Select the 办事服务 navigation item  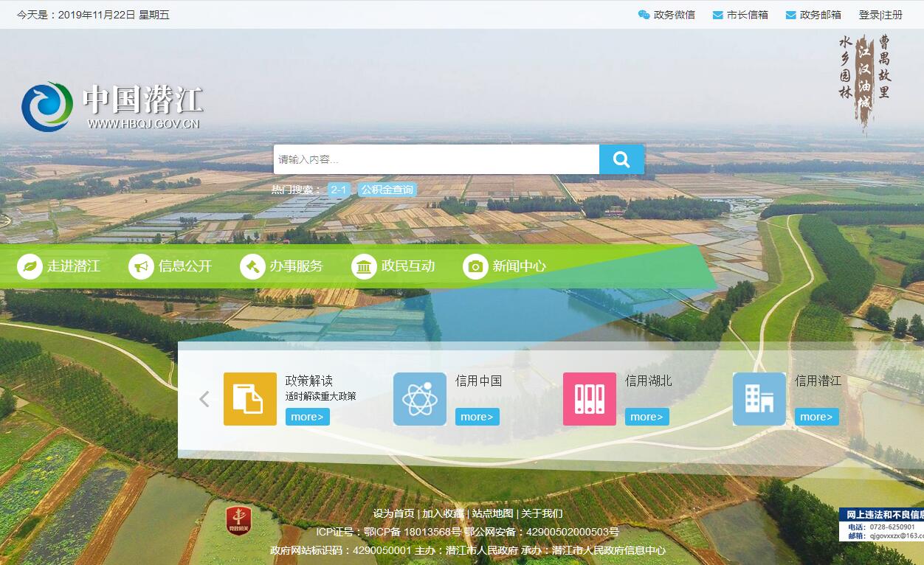[x=283, y=266]
